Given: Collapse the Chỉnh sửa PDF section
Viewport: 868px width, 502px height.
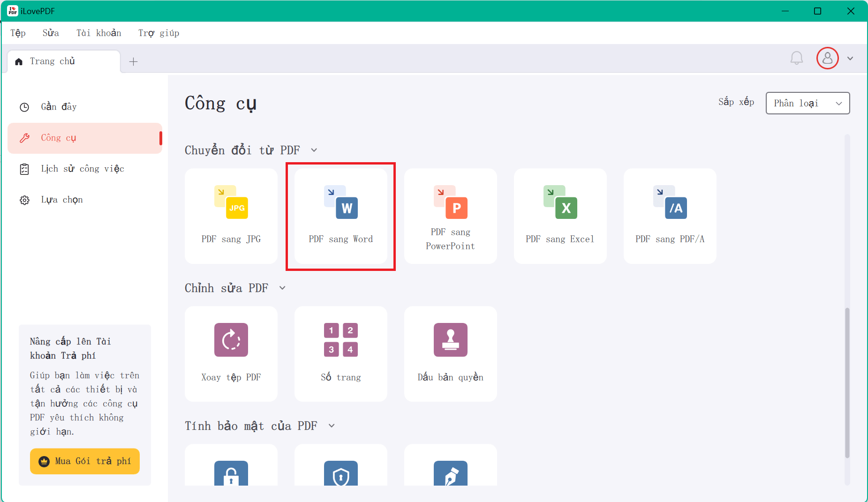Looking at the screenshot, I should 282,288.
